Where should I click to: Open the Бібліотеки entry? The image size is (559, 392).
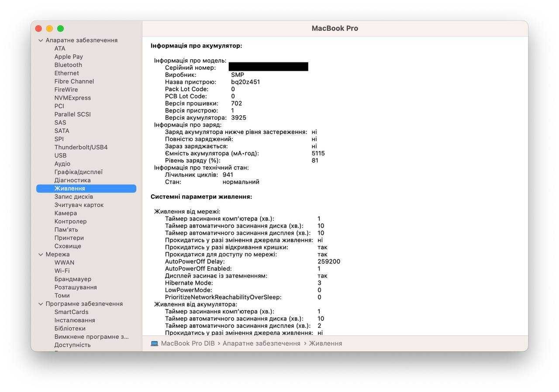coord(70,329)
